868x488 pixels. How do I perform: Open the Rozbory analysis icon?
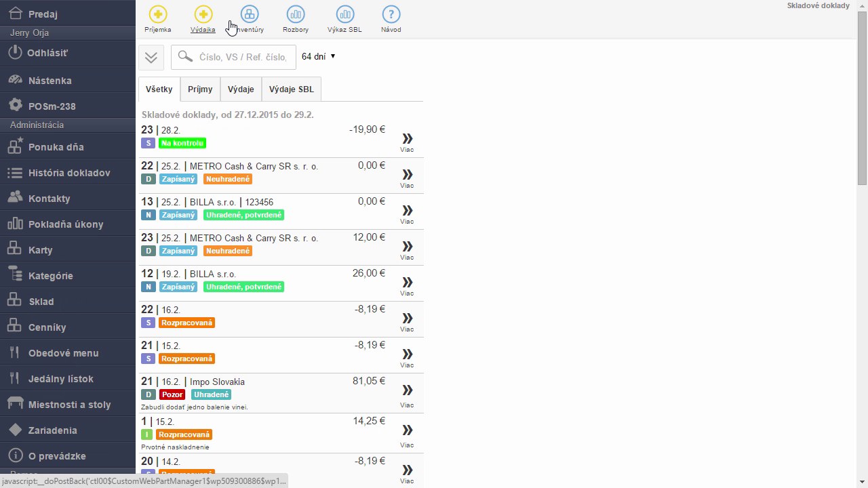pos(296,19)
